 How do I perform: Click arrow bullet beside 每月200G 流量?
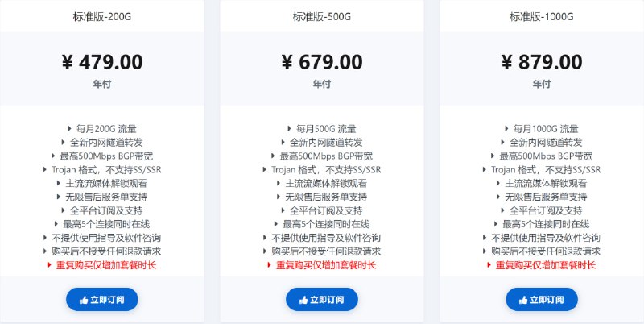pyautogui.click(x=70, y=129)
